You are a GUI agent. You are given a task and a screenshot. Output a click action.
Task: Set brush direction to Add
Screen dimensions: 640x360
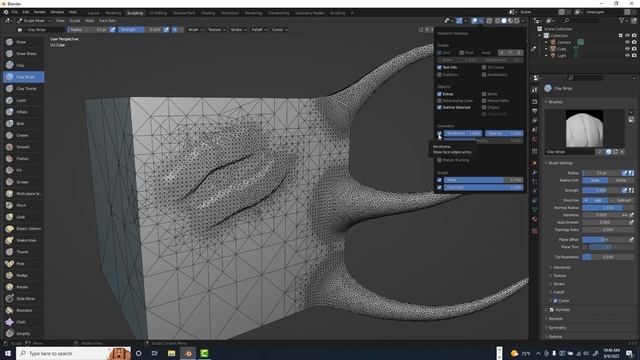pyautogui.click(x=596, y=200)
